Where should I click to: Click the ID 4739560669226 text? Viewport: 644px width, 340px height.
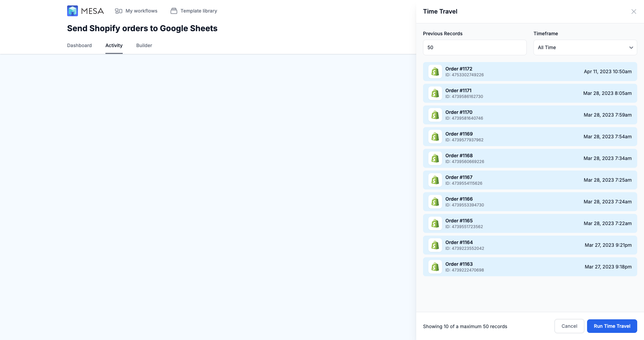pos(465,162)
